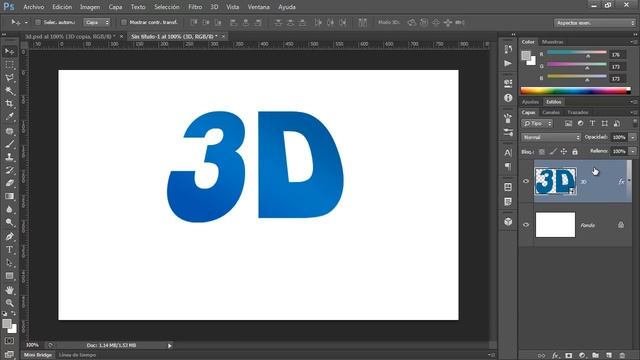This screenshot has width=640, height=360.
Task: Select the Zoom tool
Action: pos(9,303)
